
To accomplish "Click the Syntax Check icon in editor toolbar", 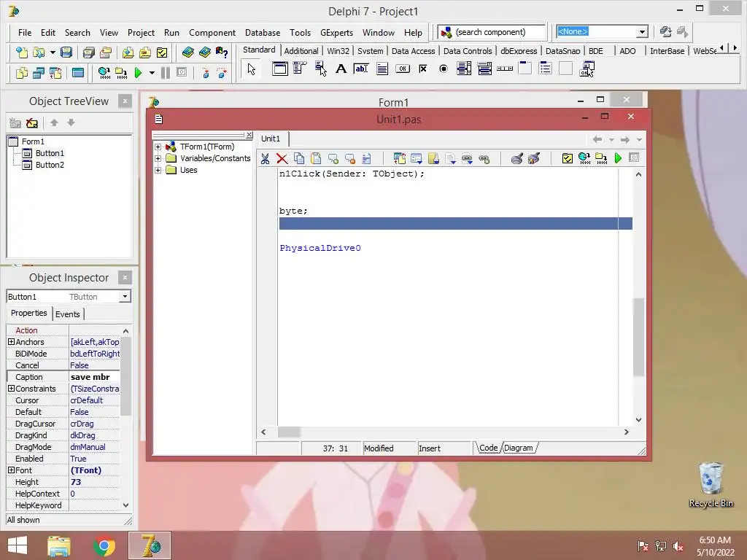I will [567, 158].
